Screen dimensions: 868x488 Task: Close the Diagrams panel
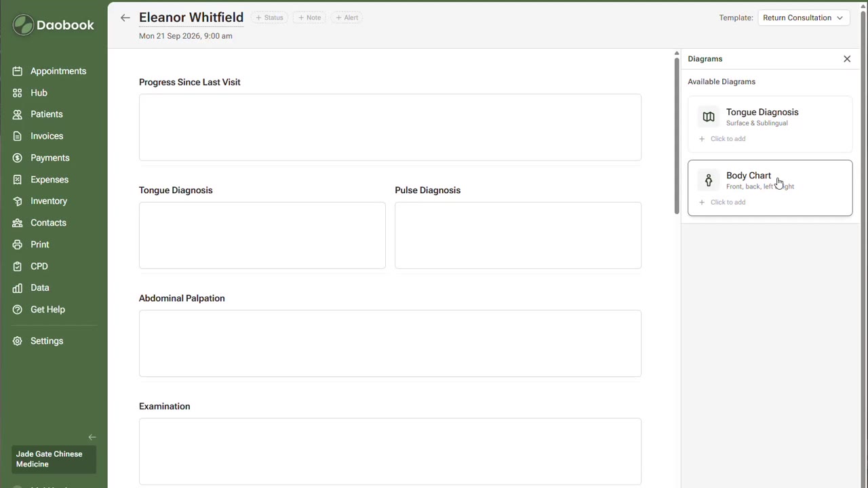pyautogui.click(x=847, y=59)
